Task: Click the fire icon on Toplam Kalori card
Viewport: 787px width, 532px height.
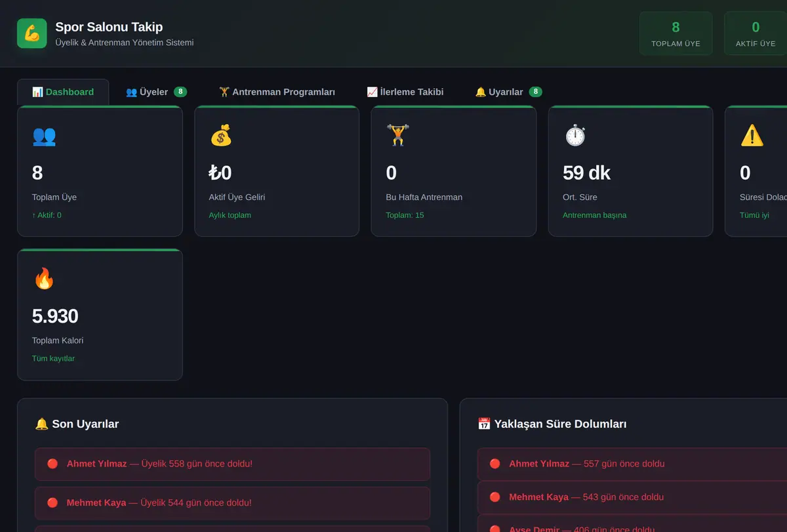Action: coord(44,279)
